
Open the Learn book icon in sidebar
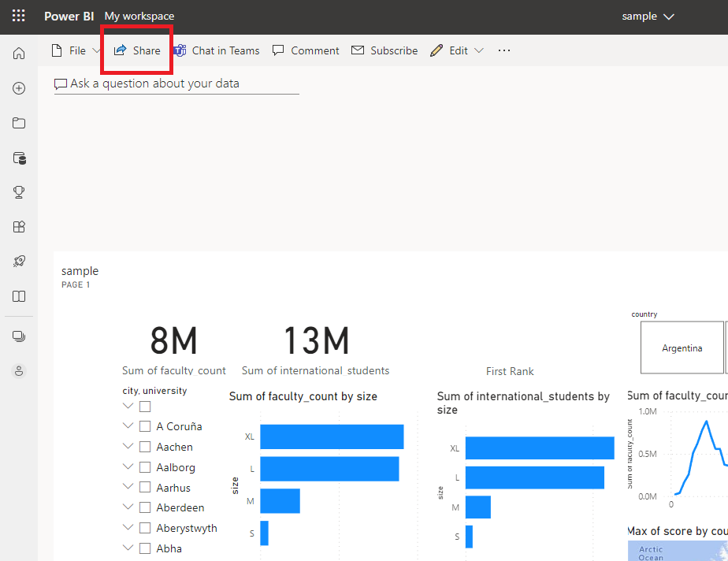(19, 296)
